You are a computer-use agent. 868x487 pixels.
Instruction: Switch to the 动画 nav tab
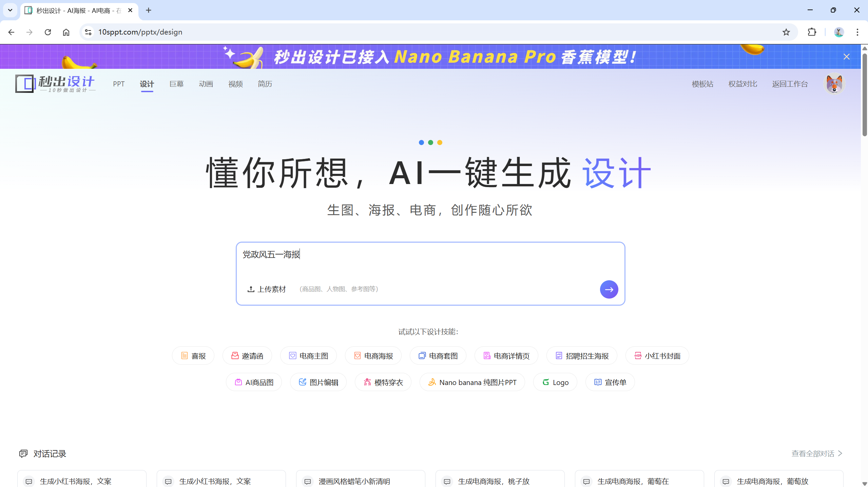tap(206, 84)
